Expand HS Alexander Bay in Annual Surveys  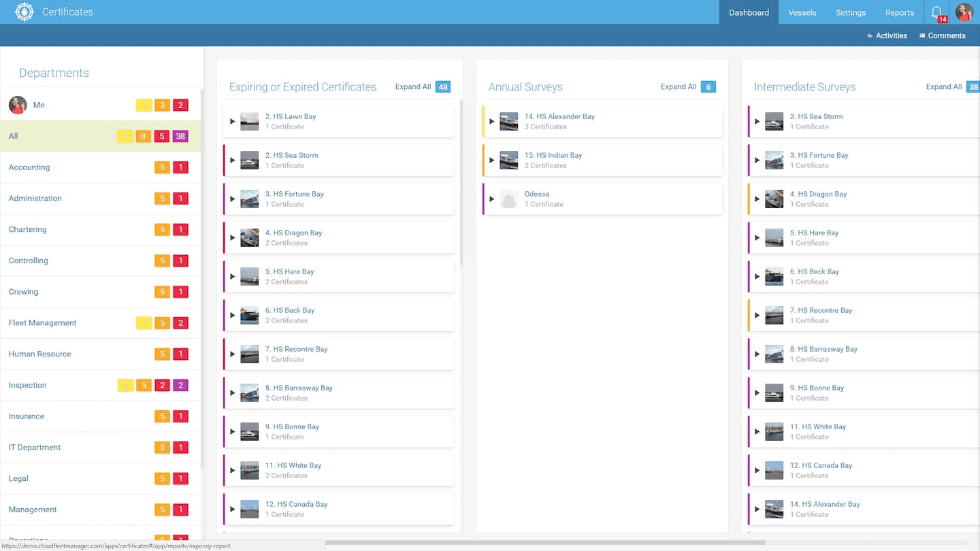point(491,122)
